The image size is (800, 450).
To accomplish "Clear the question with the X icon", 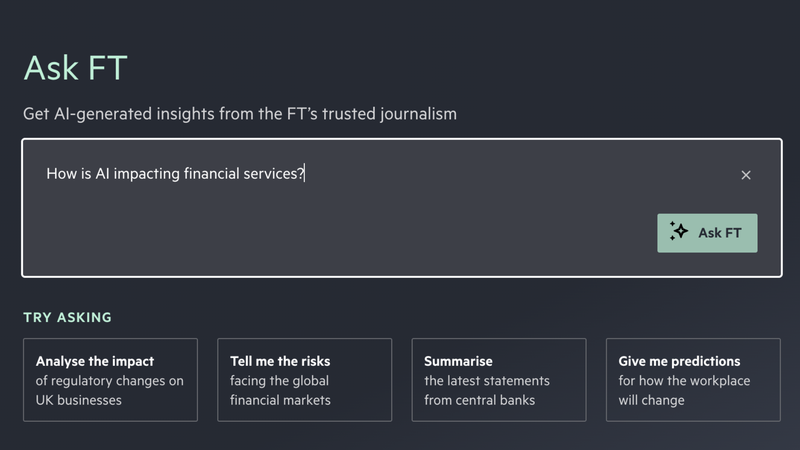I will pyautogui.click(x=746, y=175).
